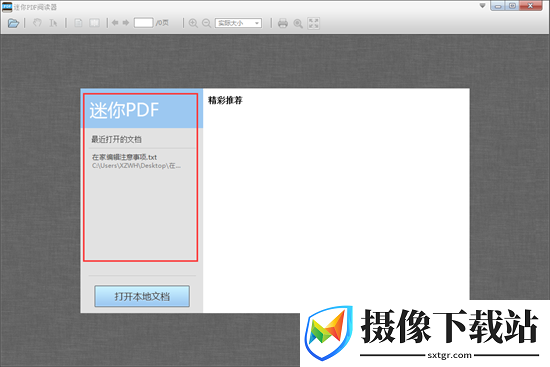Screen dimensions: 550x367
Task: Open recent file 在家编辑注意事项.txt
Action: click(125, 157)
